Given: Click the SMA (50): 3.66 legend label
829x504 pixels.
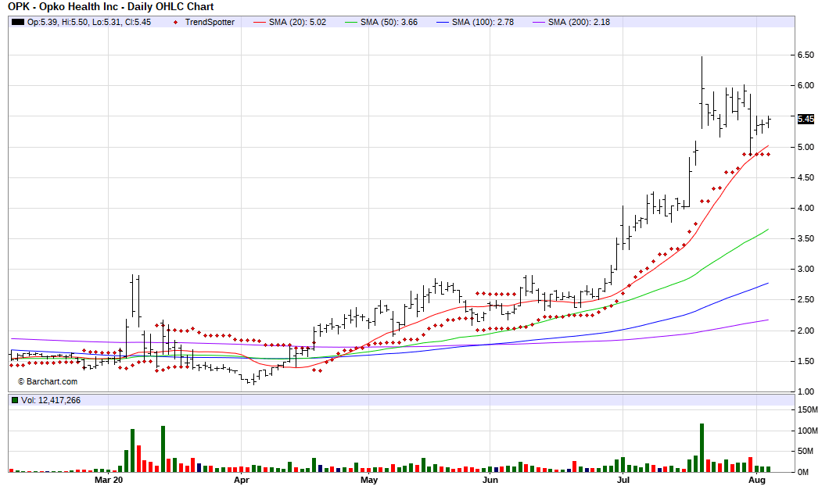Looking at the screenshot, I should coord(389,22).
